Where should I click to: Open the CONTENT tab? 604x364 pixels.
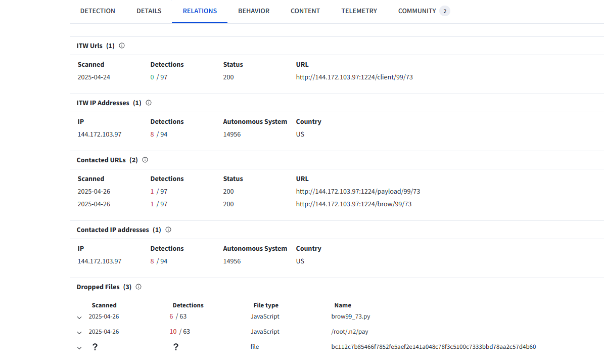305,11
